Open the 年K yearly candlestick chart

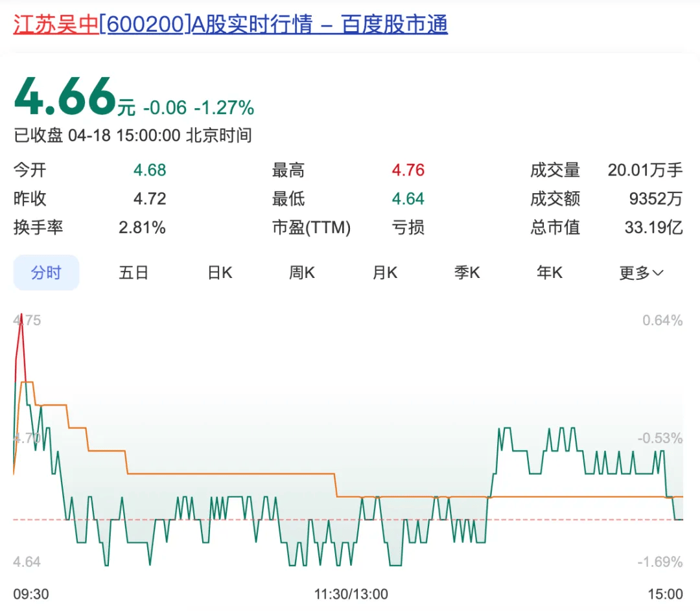[x=548, y=272]
